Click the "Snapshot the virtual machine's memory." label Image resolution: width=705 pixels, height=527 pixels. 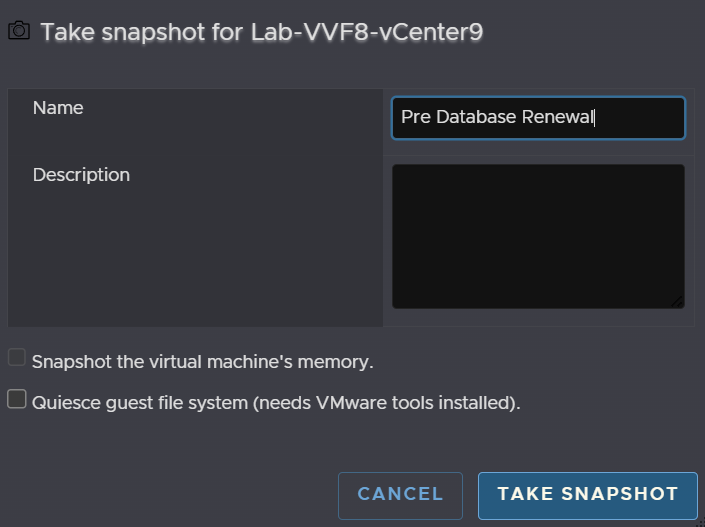coord(202,362)
